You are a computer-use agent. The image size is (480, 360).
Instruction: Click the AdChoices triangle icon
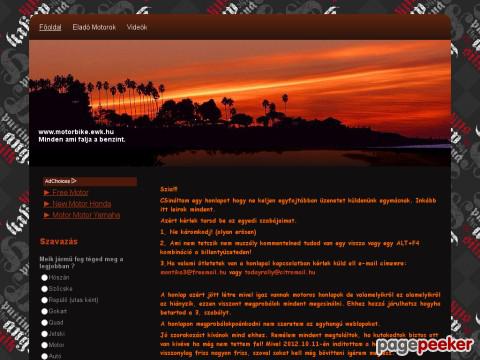(74, 181)
